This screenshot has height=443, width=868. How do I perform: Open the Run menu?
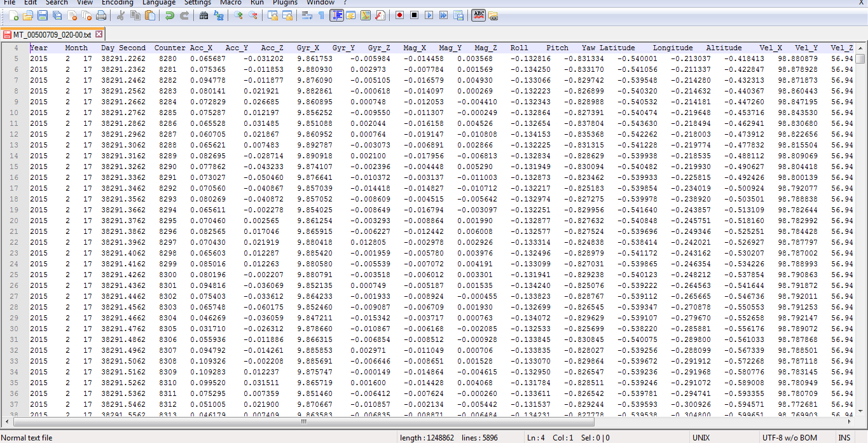(257, 3)
